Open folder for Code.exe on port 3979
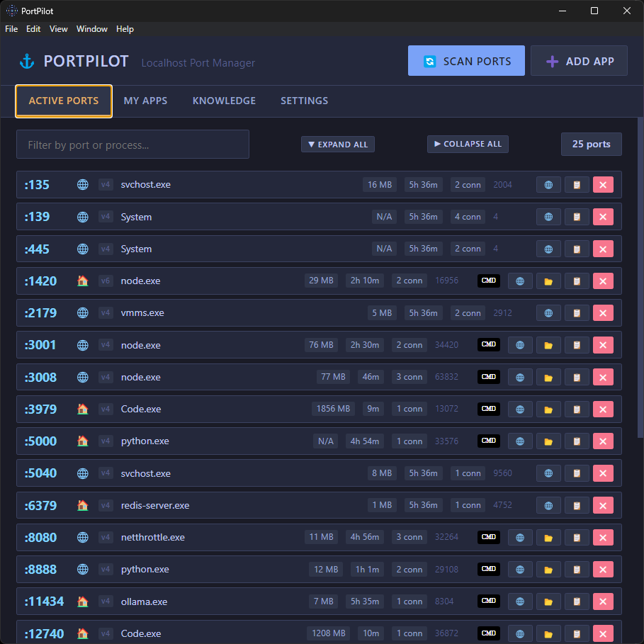644x644 pixels. point(548,409)
